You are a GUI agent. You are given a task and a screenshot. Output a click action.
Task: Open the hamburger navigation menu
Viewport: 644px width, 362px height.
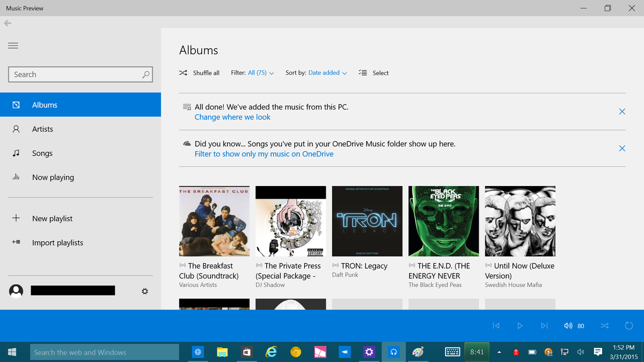click(x=13, y=46)
